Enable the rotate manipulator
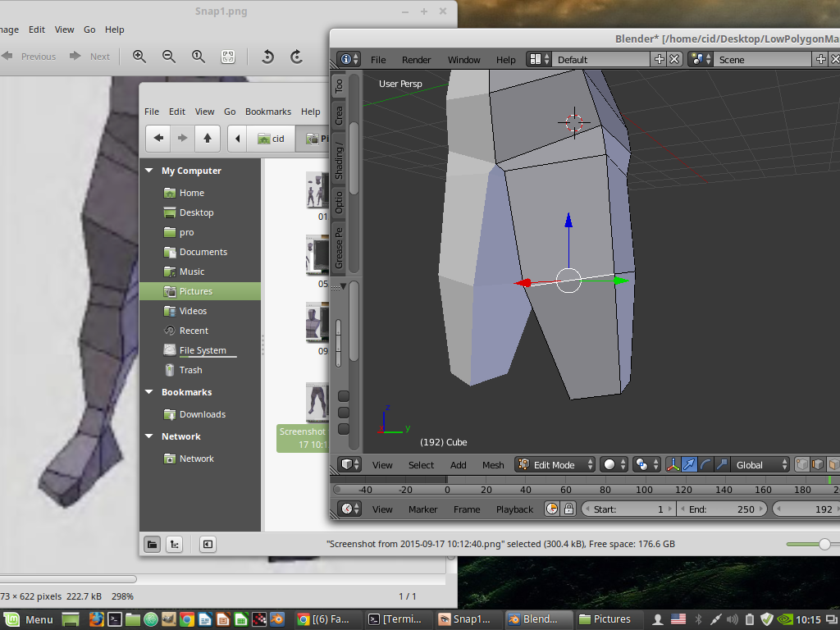Screen dimensions: 840x630 [x=705, y=464]
